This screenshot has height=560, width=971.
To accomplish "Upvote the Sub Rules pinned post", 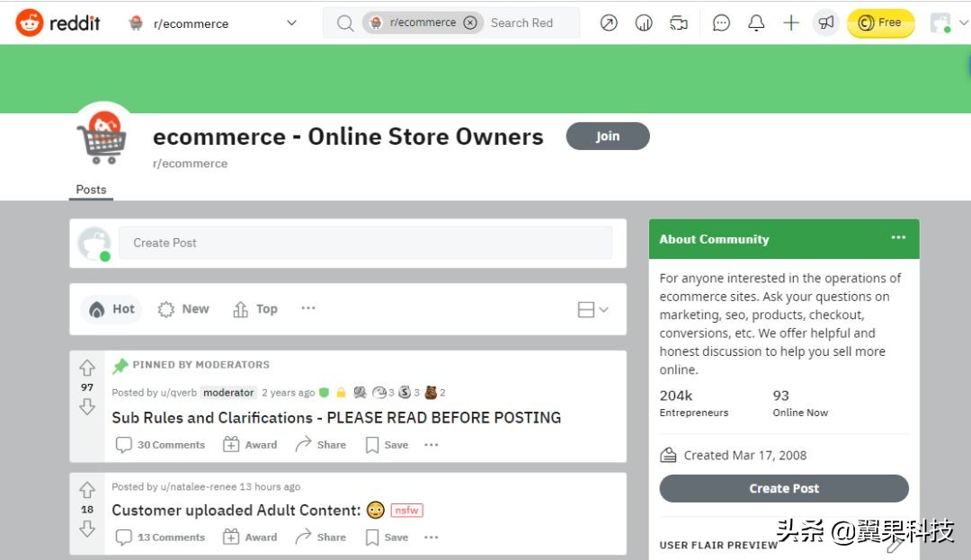I will 86,369.
